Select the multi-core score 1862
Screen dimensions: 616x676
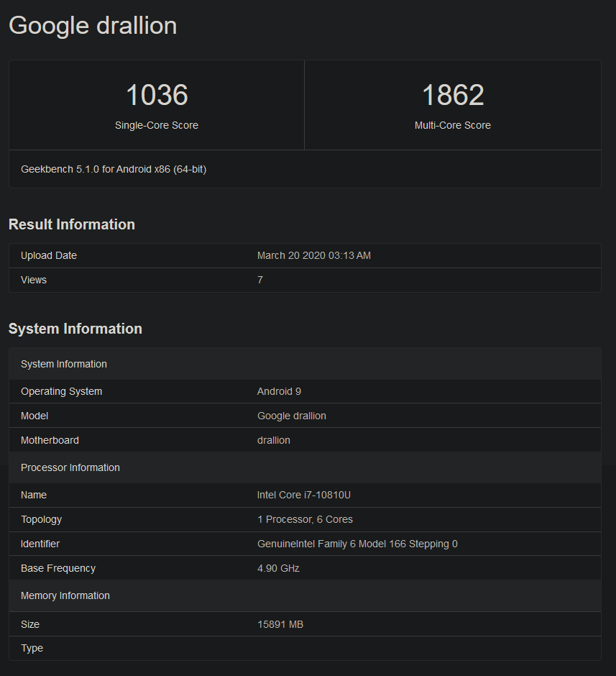pos(453,95)
